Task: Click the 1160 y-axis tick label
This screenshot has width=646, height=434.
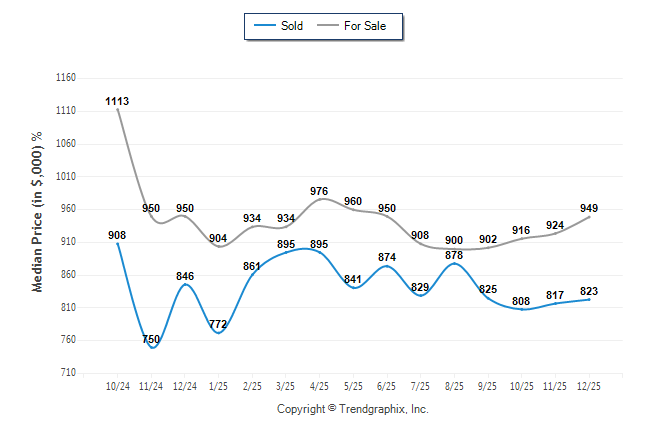Action: click(65, 78)
